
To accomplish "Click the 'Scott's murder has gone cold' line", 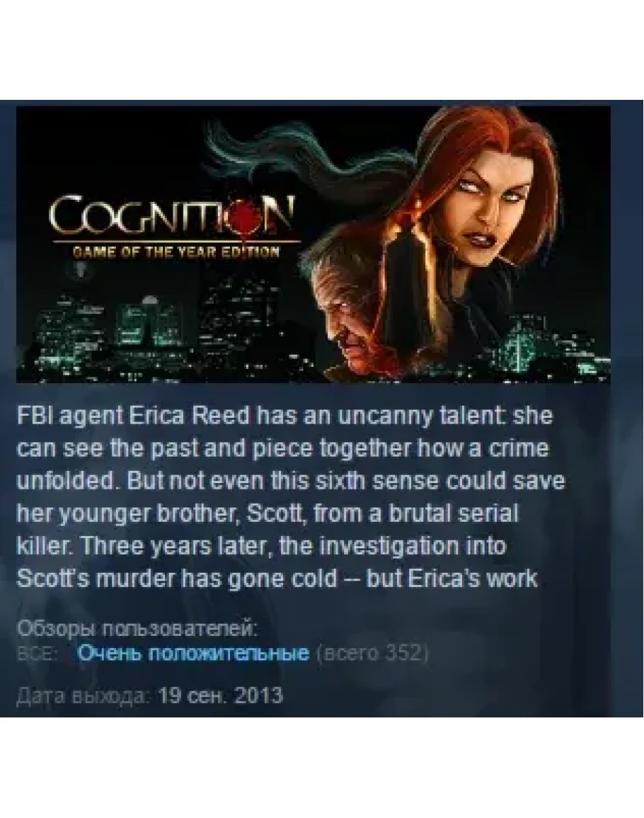I will (x=277, y=579).
